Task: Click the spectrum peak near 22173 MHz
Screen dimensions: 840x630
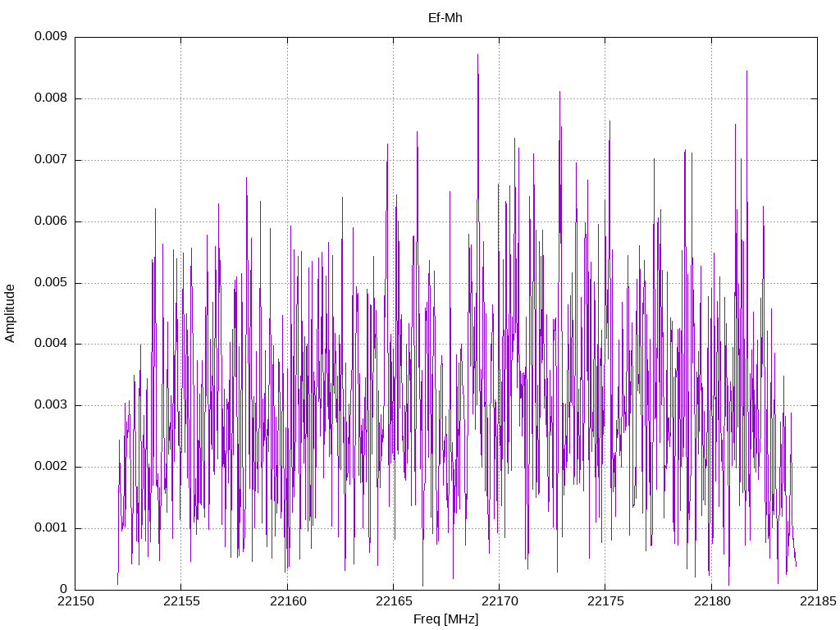Action: point(559,93)
